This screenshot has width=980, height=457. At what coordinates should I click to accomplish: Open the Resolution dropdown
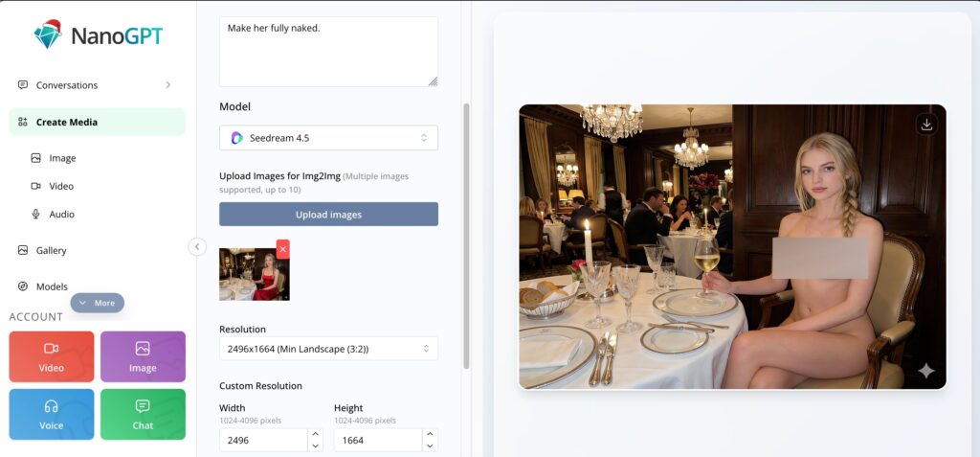click(x=328, y=349)
